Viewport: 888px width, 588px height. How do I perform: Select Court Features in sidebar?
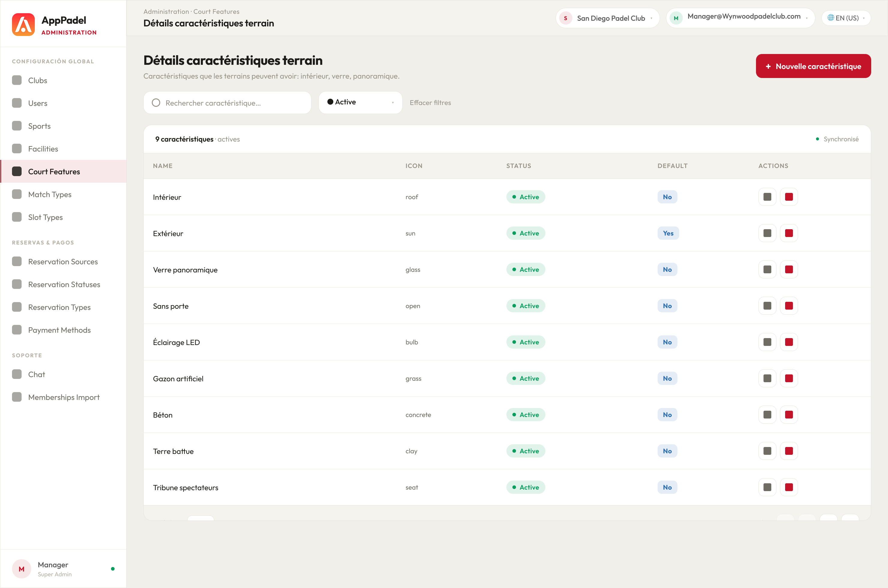(63, 171)
